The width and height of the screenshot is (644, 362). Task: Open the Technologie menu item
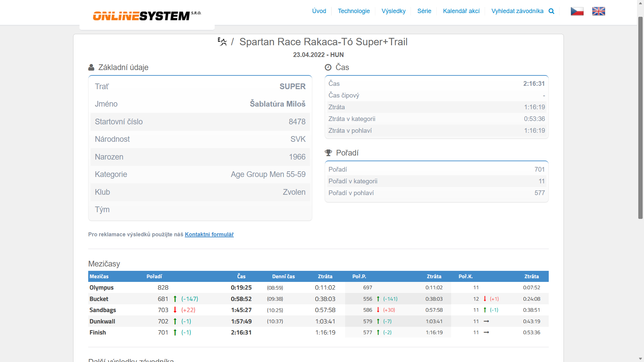[354, 11]
